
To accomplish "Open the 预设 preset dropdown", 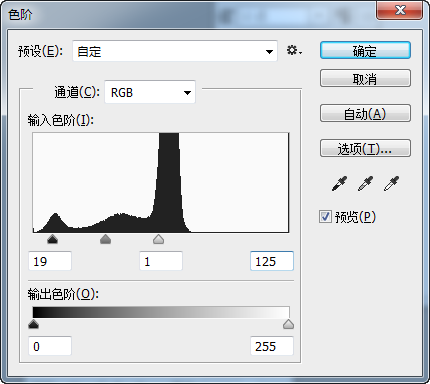I will (175, 51).
